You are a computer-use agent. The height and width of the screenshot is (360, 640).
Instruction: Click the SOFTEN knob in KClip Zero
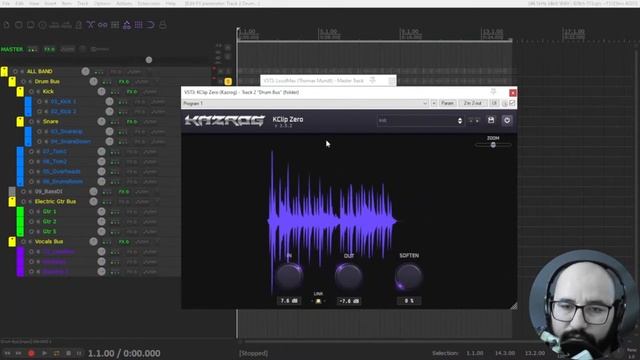pos(409,276)
